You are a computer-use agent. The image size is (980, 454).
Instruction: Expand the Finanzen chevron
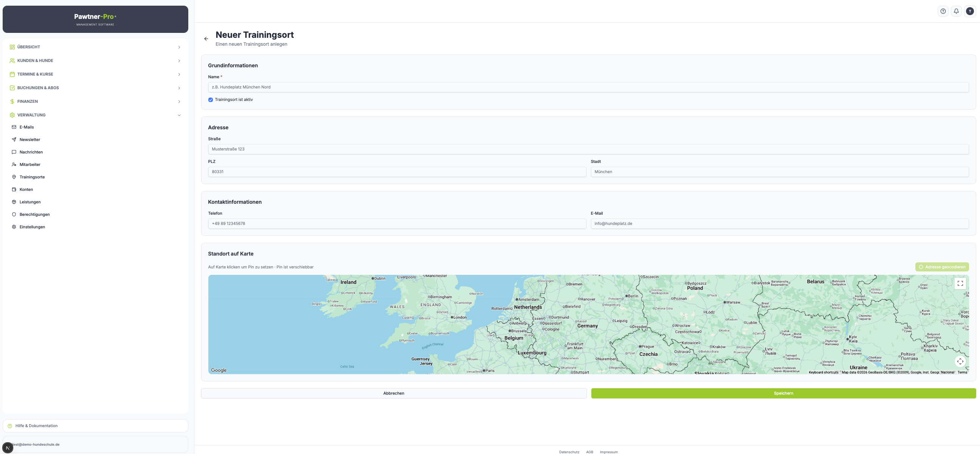tap(179, 102)
